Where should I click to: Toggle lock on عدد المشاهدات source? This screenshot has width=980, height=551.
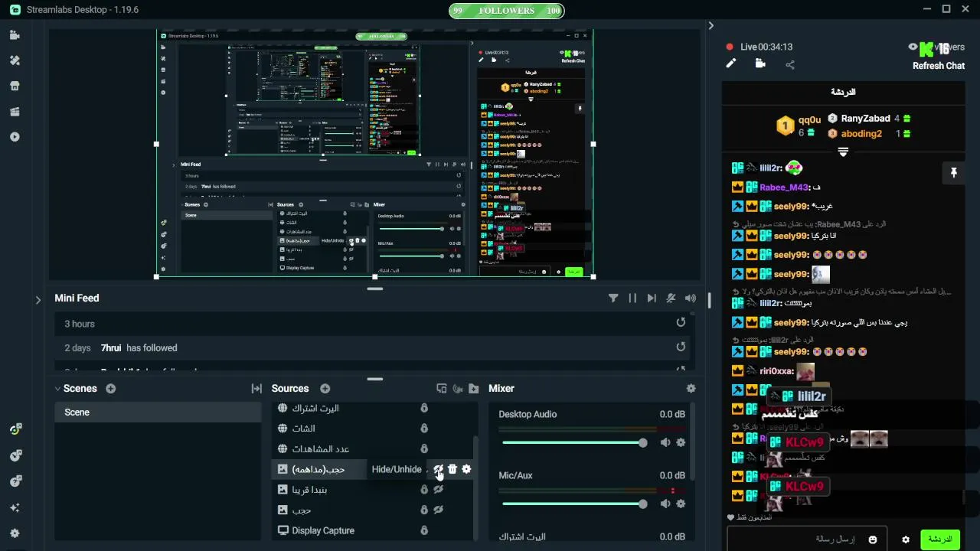tap(424, 448)
